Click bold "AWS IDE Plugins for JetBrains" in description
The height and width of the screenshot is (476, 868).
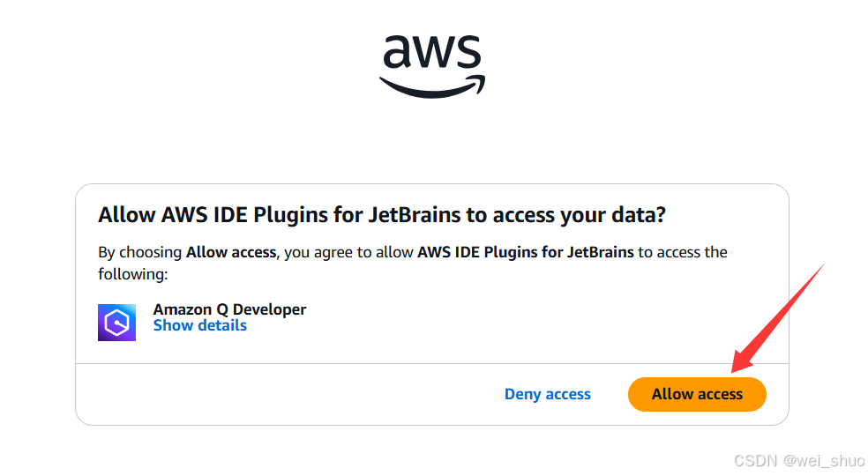tap(526, 252)
